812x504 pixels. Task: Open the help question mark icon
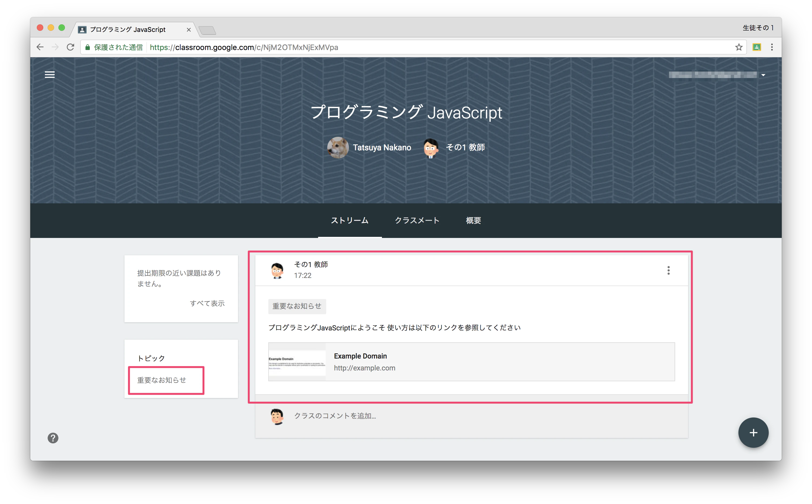53,438
